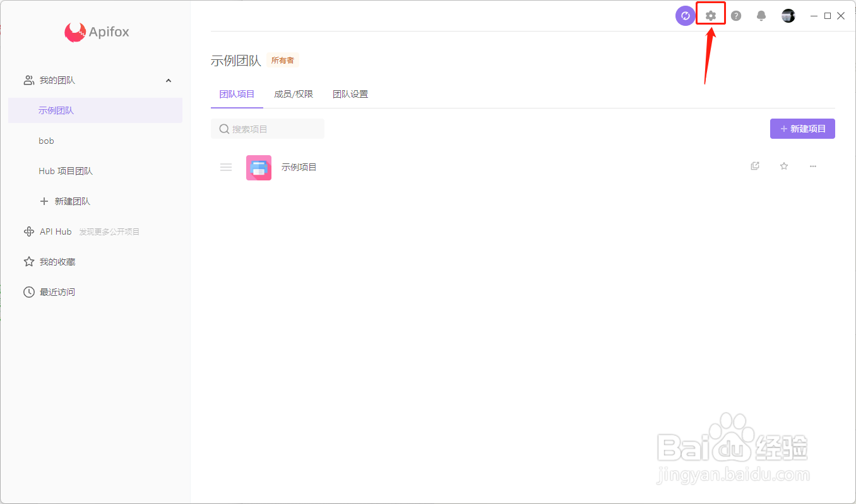Viewport: 856px width, 504px height.
Task: Select 示例团队 in the sidebar
Action: (x=95, y=110)
